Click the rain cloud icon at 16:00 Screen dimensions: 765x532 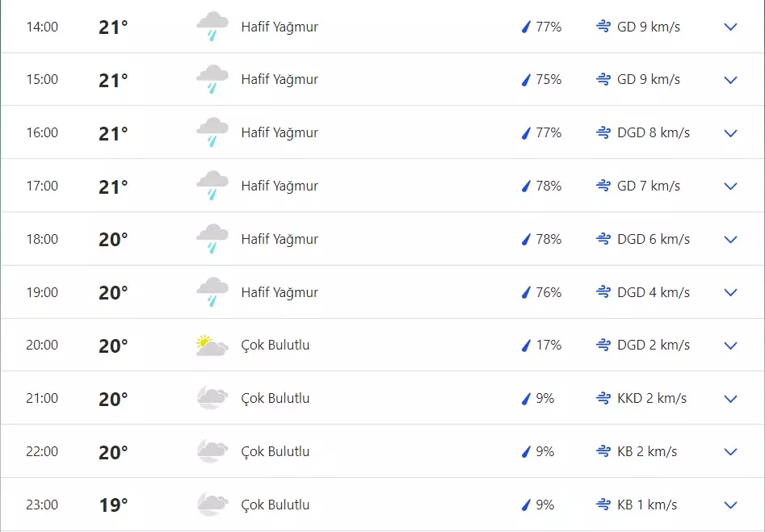coord(212,132)
